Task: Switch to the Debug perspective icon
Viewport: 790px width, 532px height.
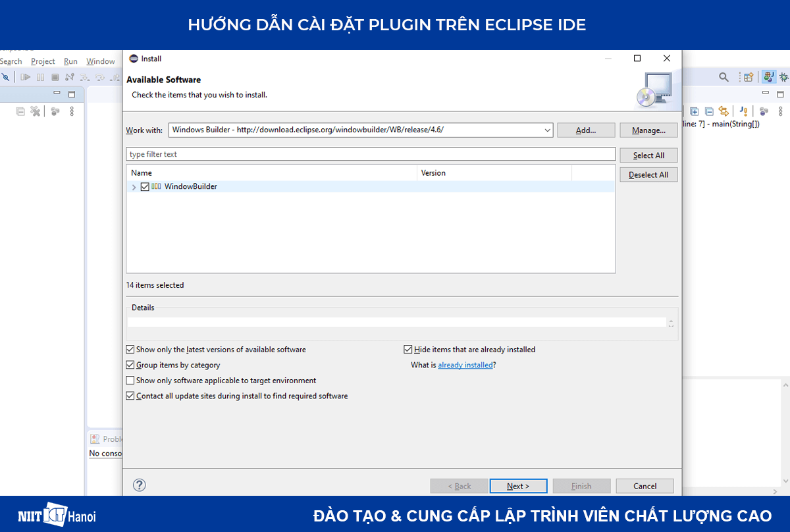Action: (x=785, y=78)
